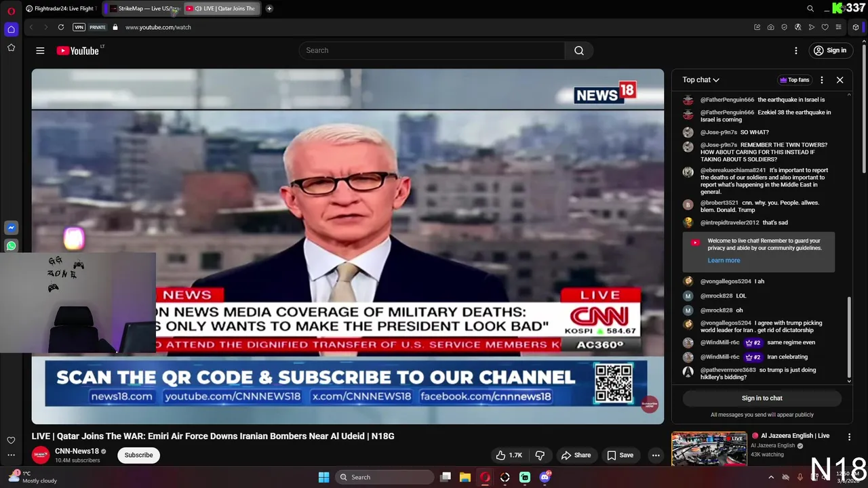This screenshot has width=868, height=488.
Task: Share the video using Share button
Action: [576, 455]
